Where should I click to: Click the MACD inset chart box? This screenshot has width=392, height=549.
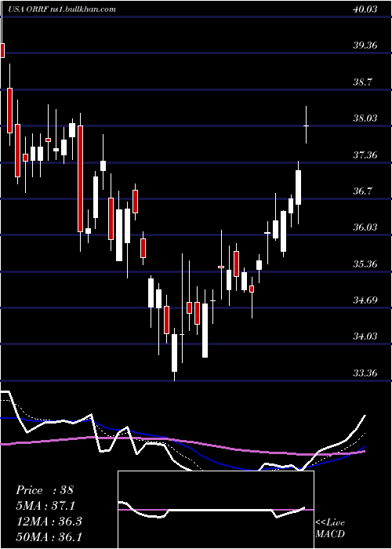pyautogui.click(x=216, y=510)
